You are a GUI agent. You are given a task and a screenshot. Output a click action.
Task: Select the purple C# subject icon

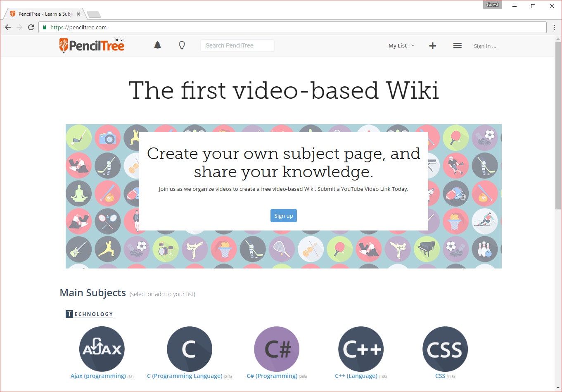pos(277,349)
